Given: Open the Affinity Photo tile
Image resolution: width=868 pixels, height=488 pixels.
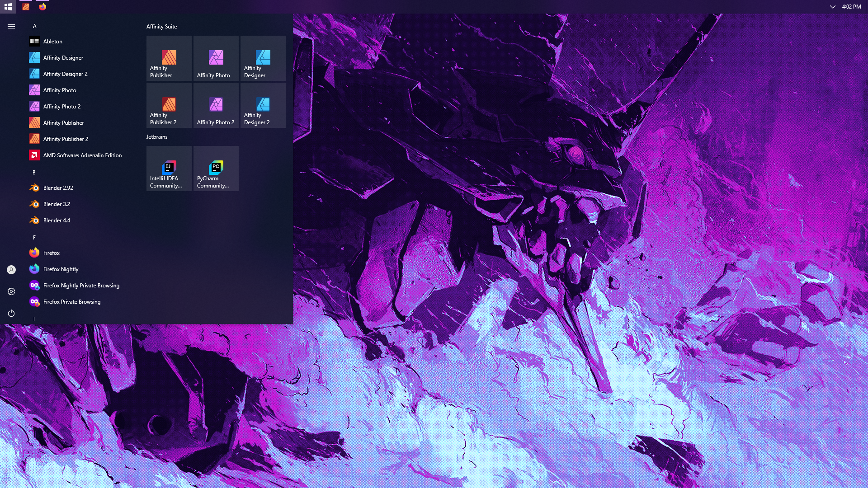Looking at the screenshot, I should pyautogui.click(x=216, y=58).
